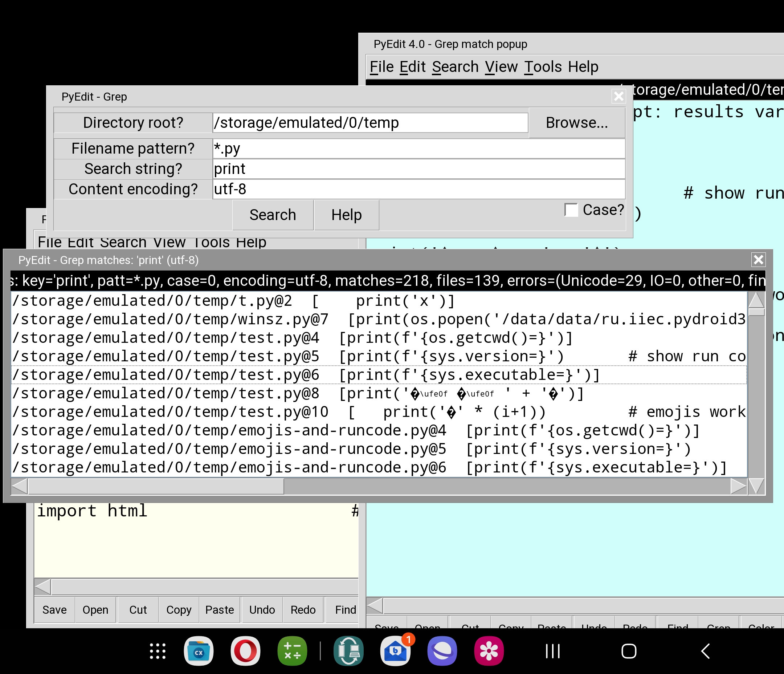This screenshot has width=784, height=674.
Task: Click Undo in left PyEdit toolbar
Action: [x=262, y=610]
